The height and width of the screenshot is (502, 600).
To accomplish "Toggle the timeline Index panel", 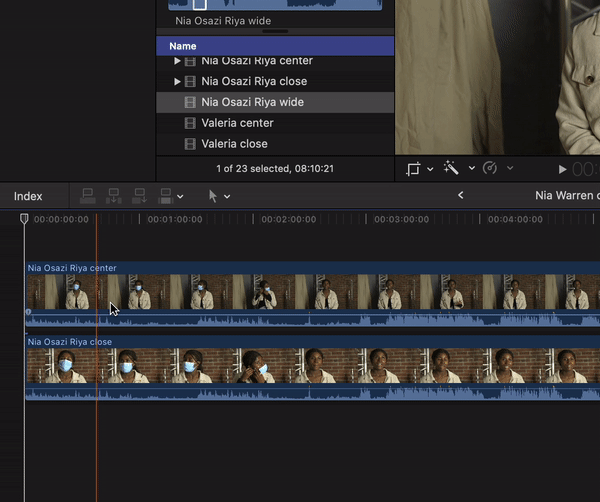I will tap(28, 196).
